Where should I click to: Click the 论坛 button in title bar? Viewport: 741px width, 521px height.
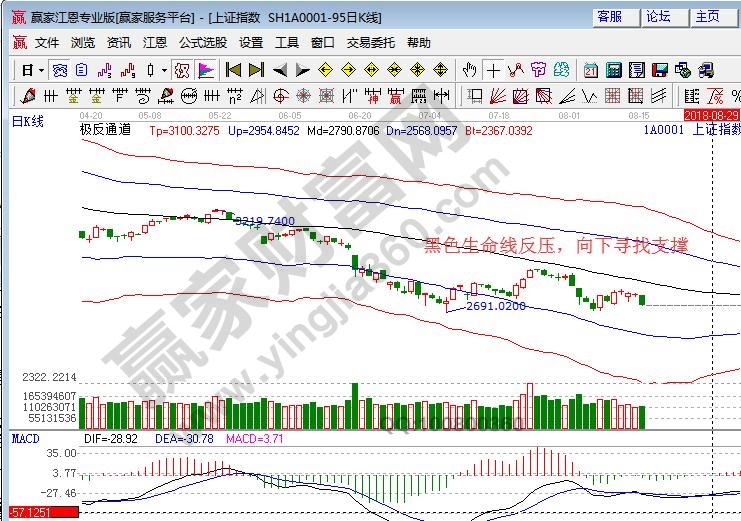tap(658, 16)
